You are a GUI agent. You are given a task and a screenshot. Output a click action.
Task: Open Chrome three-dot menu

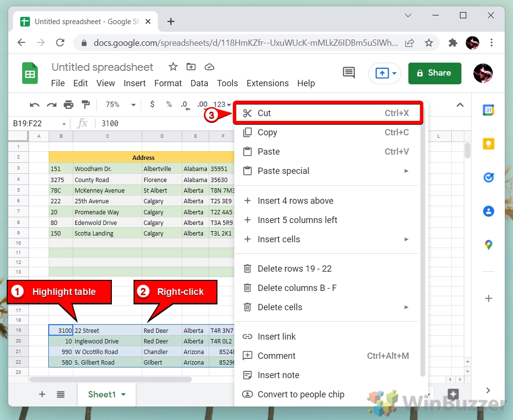(x=491, y=42)
